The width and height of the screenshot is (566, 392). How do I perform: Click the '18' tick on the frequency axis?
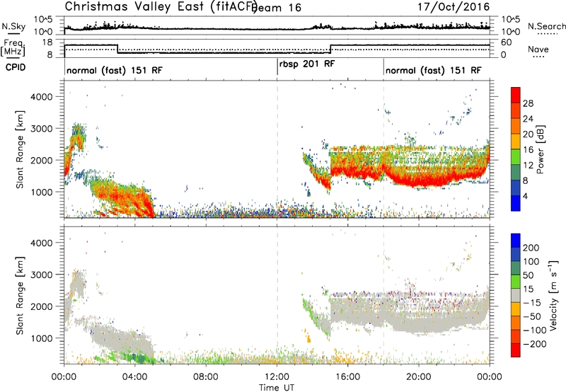[48, 42]
